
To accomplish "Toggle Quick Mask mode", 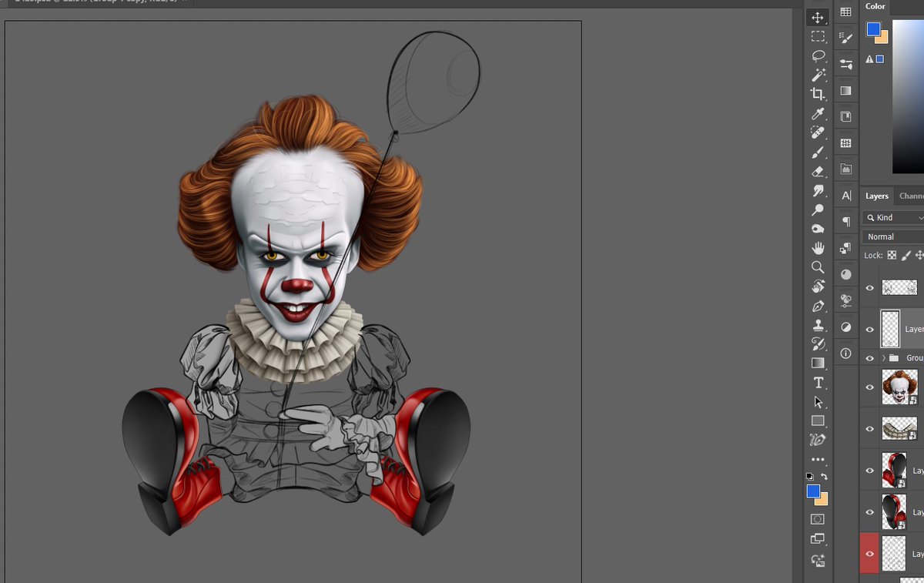I will pyautogui.click(x=818, y=520).
